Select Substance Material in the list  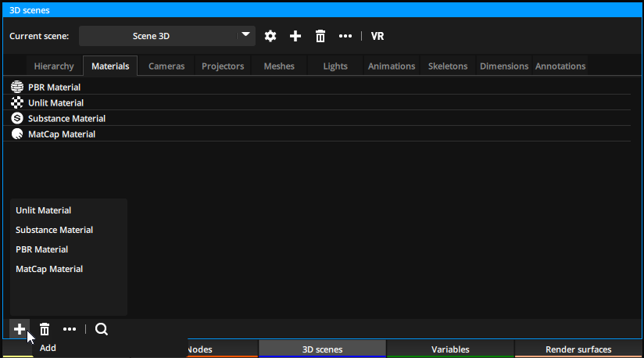[x=317, y=118]
